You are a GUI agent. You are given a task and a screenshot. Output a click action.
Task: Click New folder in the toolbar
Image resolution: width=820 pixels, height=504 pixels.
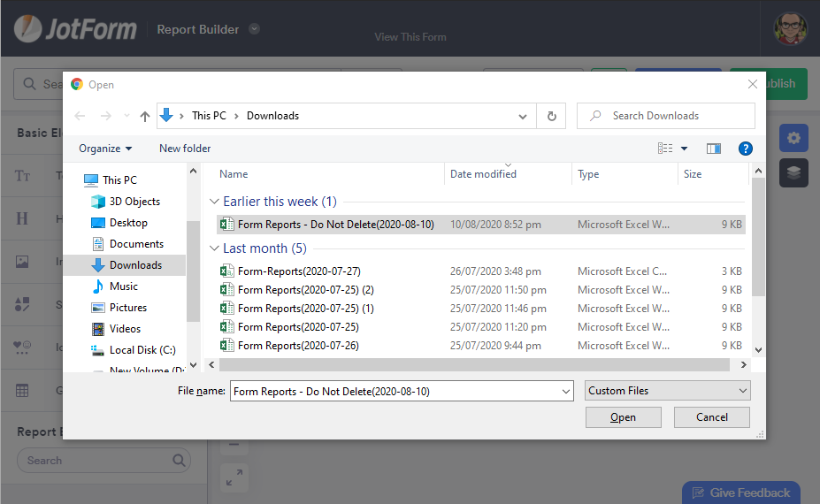185,149
